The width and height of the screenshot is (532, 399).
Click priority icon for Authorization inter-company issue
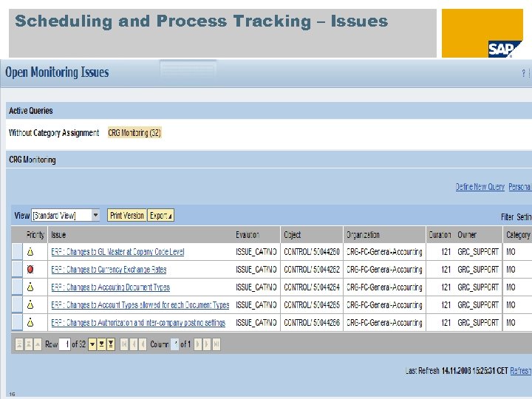point(30,322)
